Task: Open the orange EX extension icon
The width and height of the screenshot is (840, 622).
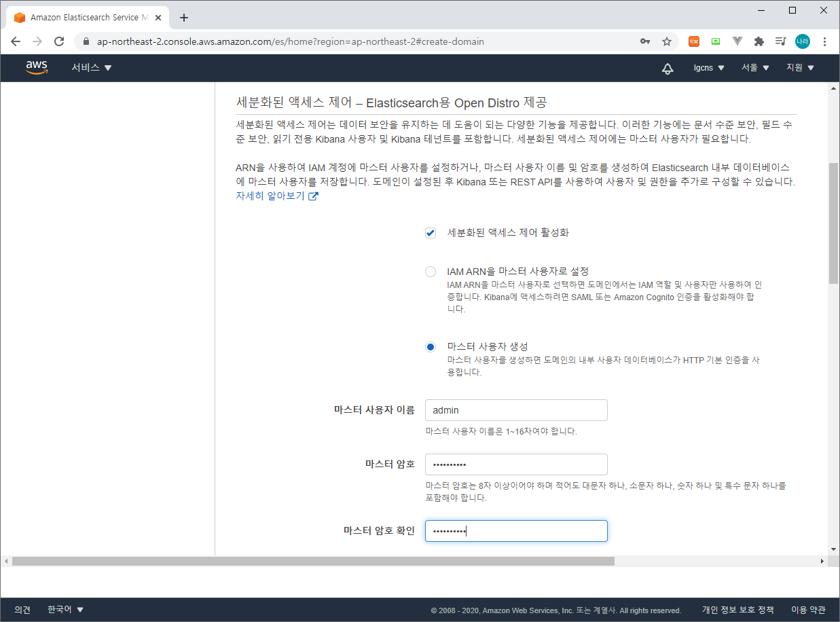Action: point(694,41)
